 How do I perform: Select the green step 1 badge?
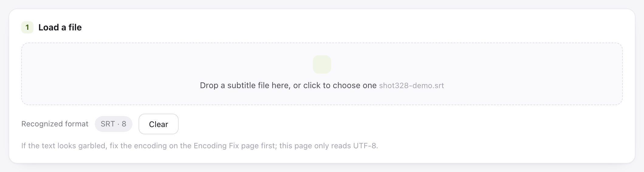pyautogui.click(x=27, y=27)
